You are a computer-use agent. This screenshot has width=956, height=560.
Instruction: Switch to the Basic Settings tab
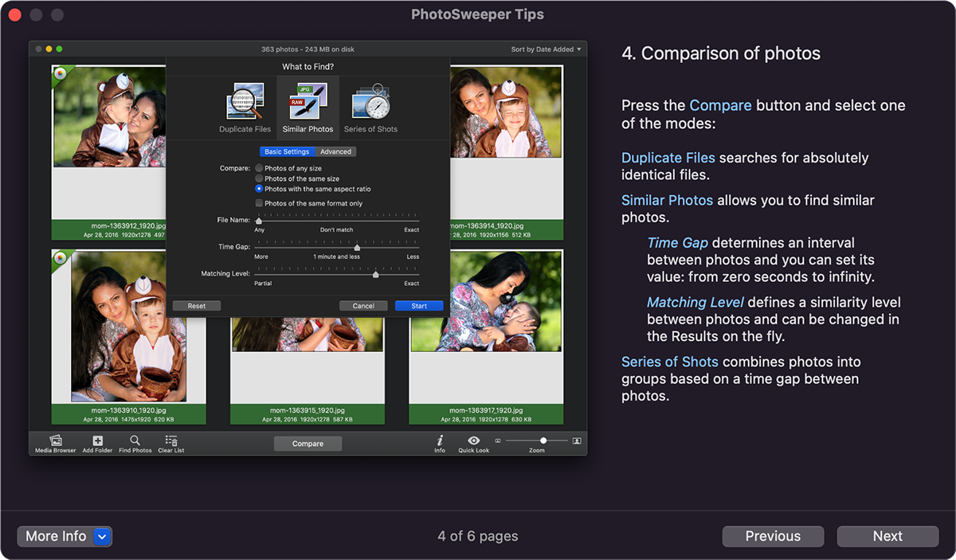pyautogui.click(x=287, y=151)
